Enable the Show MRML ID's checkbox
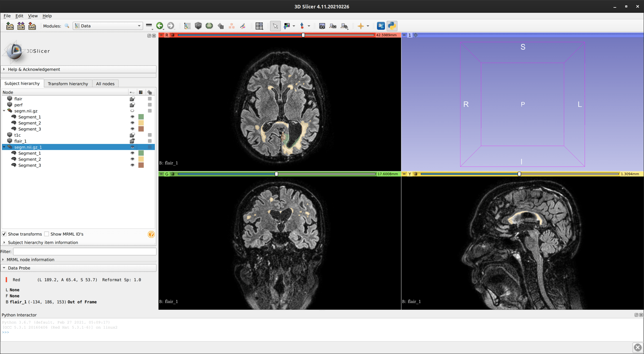Screen dimensions: 644x354 point(47,234)
